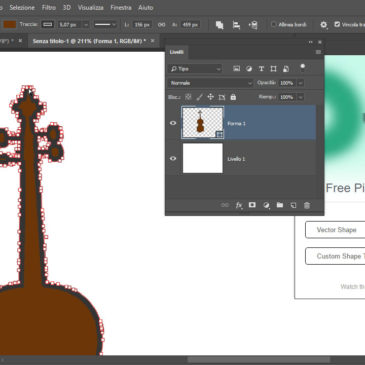Toggle the Vincola checkbox in options bar
The height and width of the screenshot is (365, 365).
coord(337,24)
